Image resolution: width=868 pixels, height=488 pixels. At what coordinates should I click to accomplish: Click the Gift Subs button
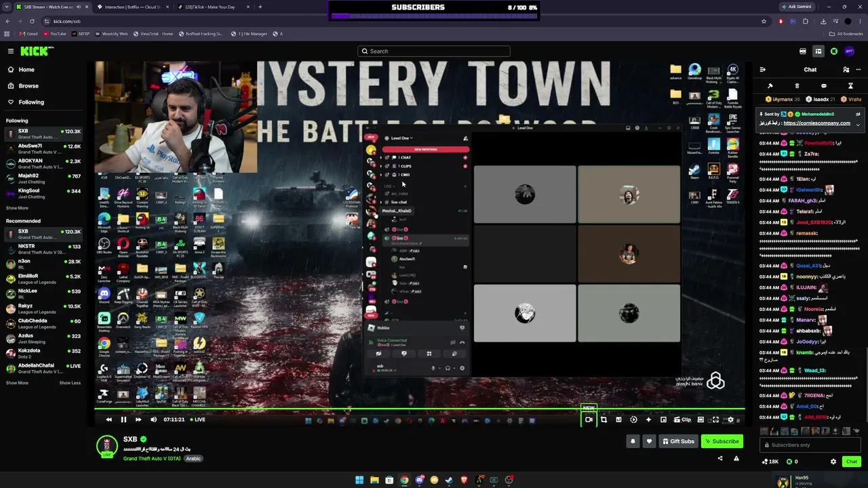(678, 441)
